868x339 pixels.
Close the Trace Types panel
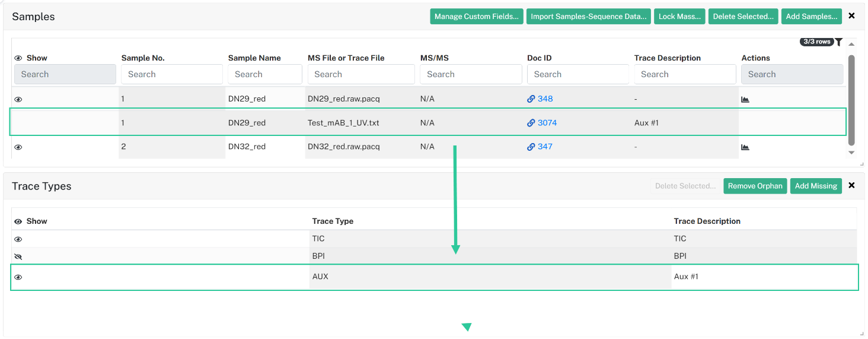coord(852,186)
